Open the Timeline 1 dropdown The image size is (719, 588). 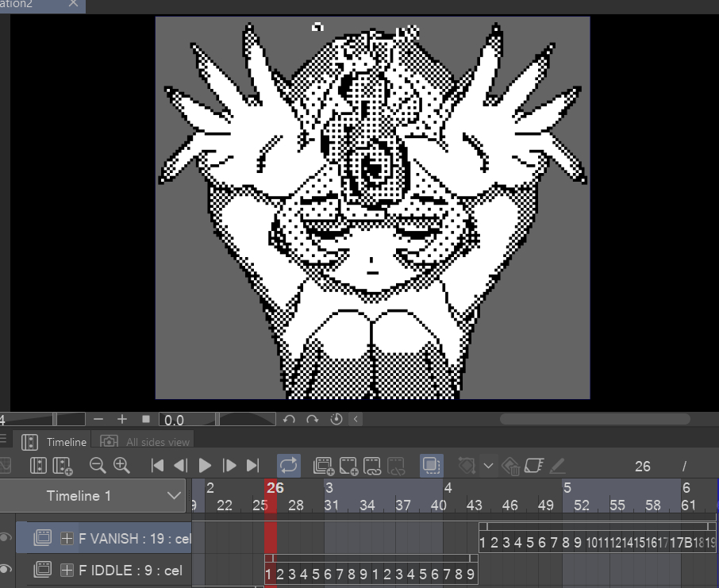(x=175, y=496)
